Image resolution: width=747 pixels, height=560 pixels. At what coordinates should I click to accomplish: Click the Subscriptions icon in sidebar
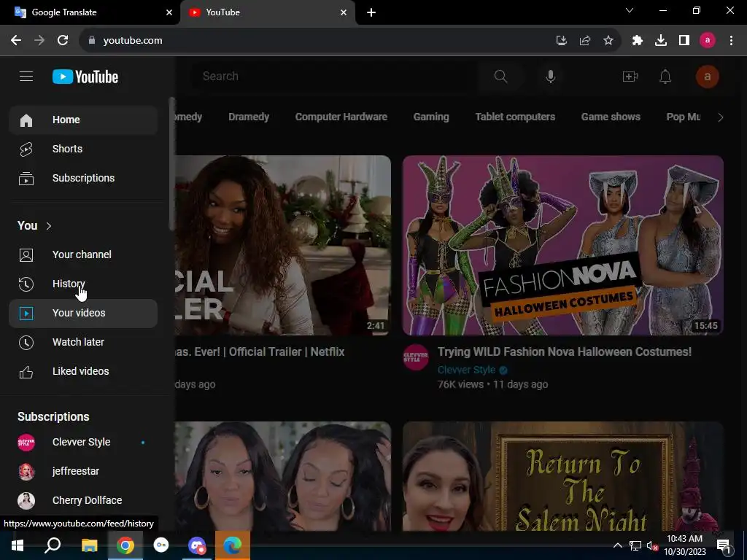26,179
